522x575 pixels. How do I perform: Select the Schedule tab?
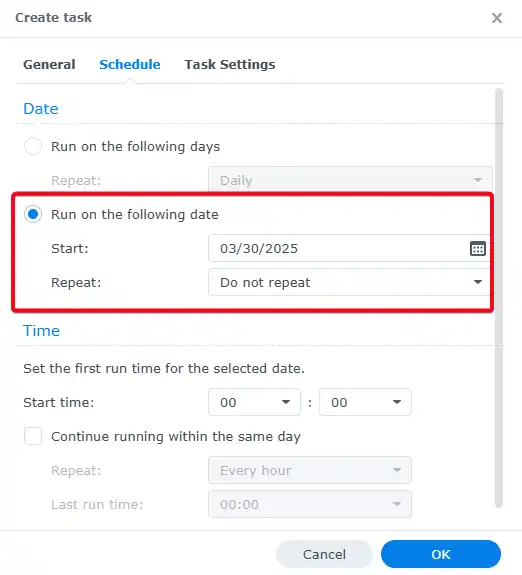point(130,65)
